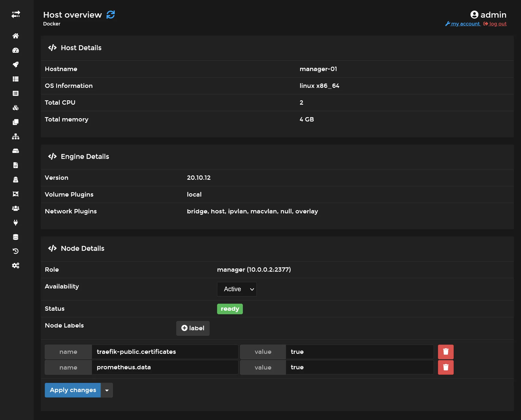Open Services using the grid icon

pos(16,79)
